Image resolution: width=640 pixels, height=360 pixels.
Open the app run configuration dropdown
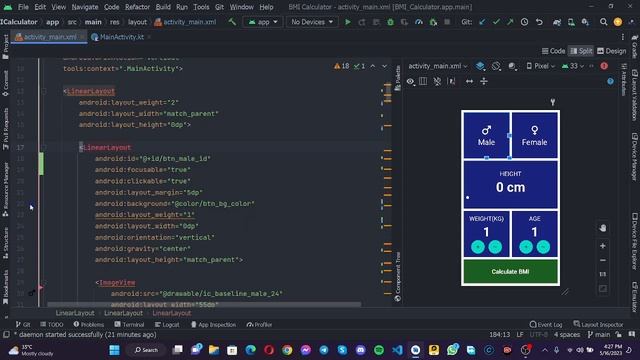click(263, 22)
